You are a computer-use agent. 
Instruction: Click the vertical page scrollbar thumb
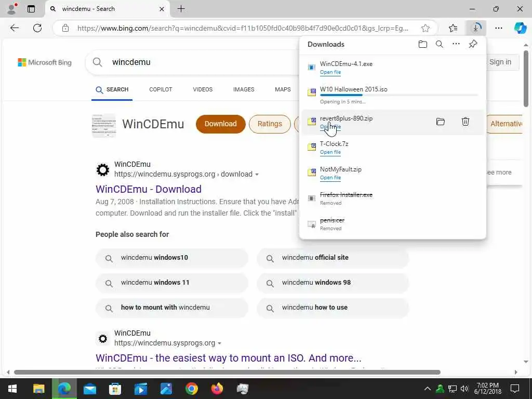(x=526, y=78)
